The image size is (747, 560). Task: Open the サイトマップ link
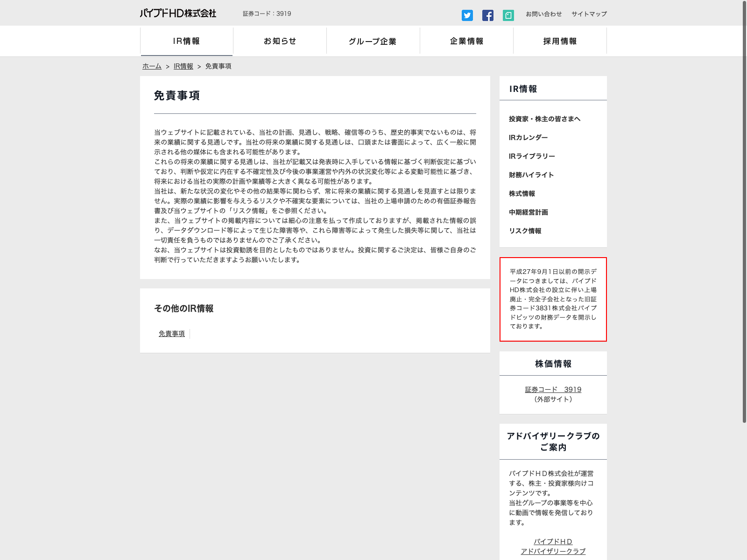pyautogui.click(x=589, y=14)
